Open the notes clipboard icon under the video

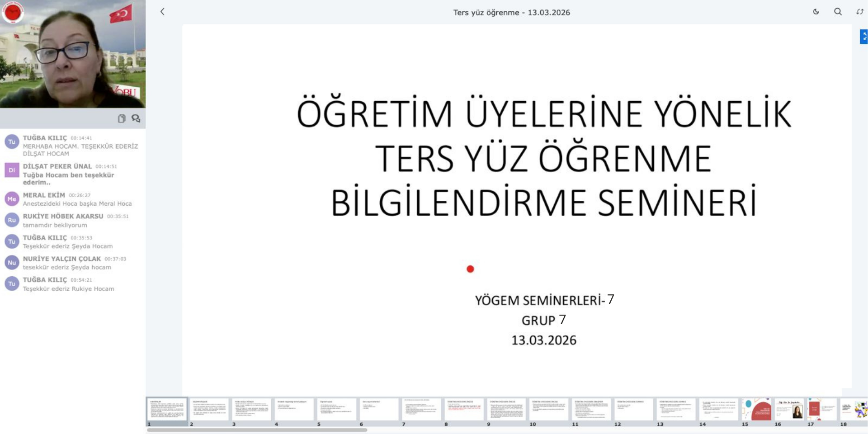pyautogui.click(x=122, y=118)
